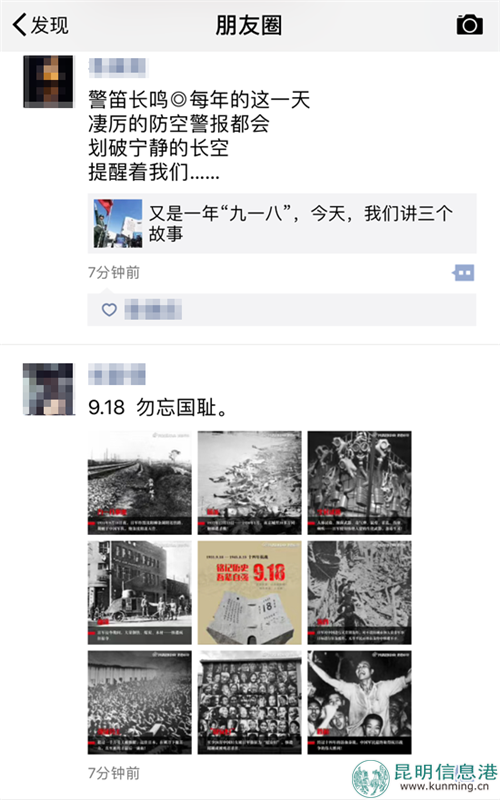The image size is (500, 800).
Task: Tap the shared article's flag thumbnail
Action: 118,223
